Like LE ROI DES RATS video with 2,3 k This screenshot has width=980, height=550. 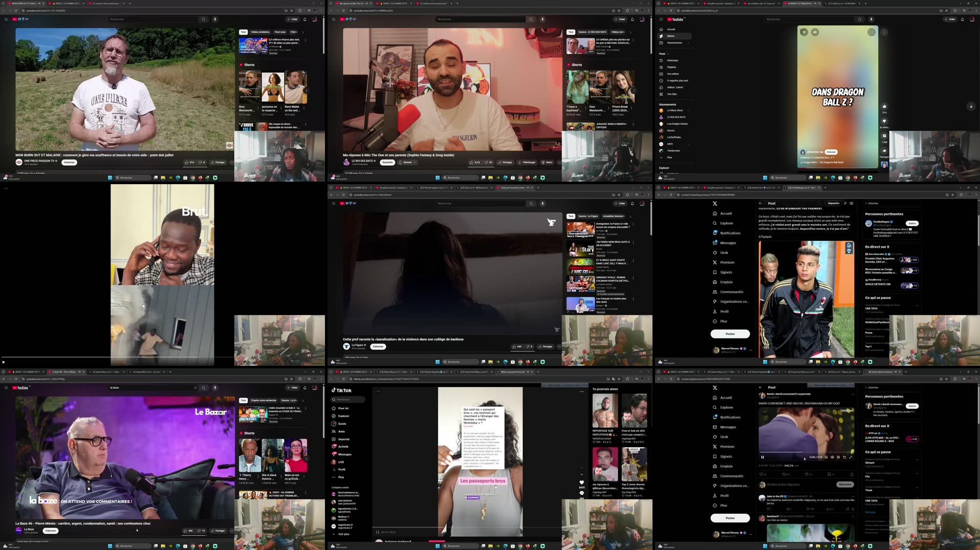[475, 162]
